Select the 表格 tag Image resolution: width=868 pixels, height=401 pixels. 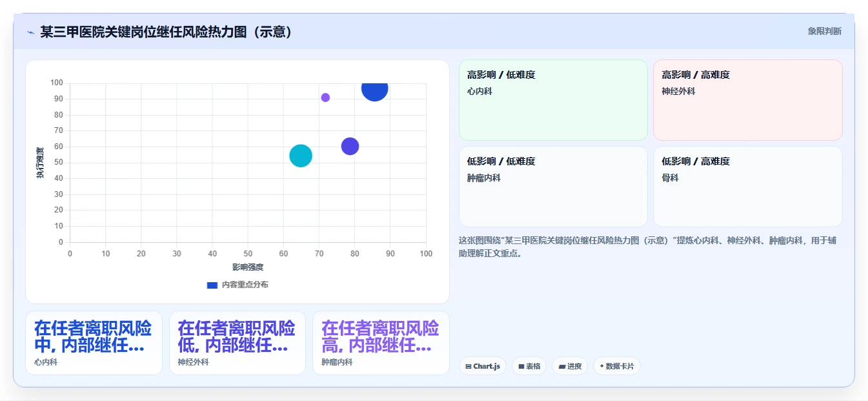(529, 366)
